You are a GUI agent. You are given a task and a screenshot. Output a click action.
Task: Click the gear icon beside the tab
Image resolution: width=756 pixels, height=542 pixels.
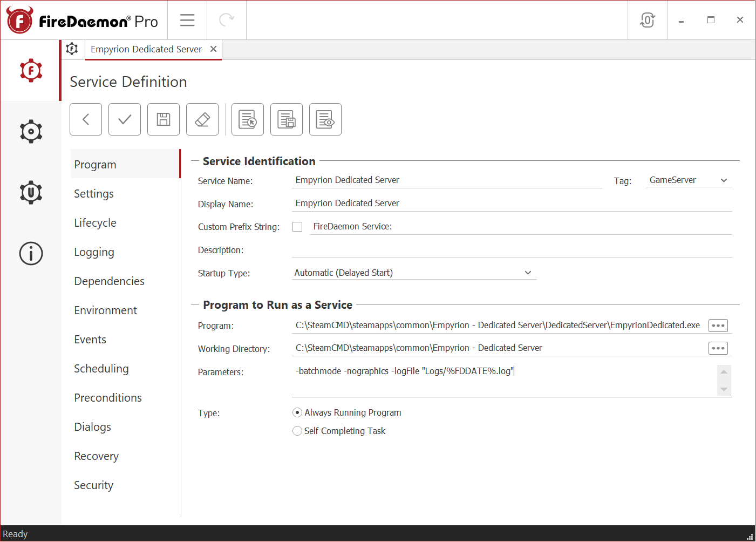[72, 49]
